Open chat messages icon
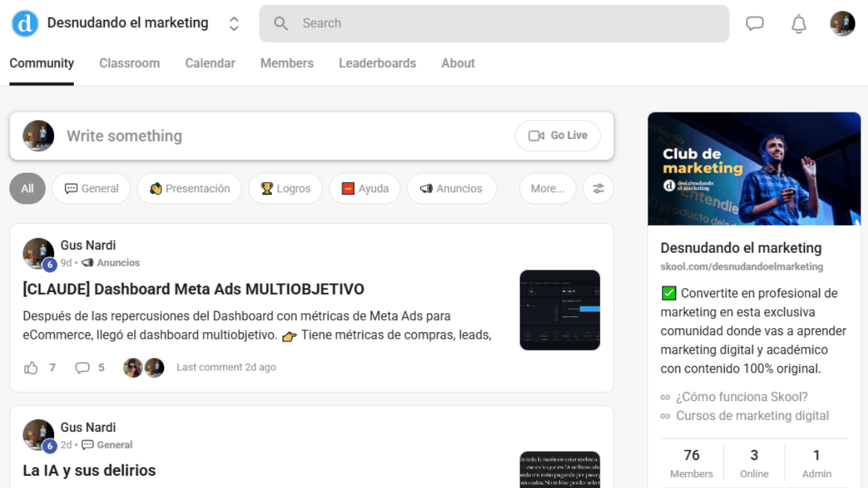Screen dimensions: 868x488 tap(755, 24)
